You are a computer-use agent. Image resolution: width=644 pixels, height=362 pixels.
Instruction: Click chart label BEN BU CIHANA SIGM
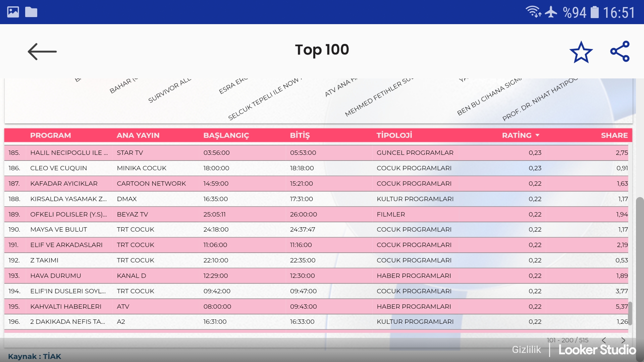click(489, 97)
